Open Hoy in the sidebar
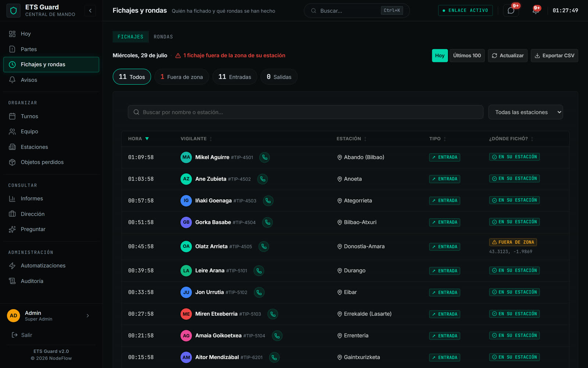The width and height of the screenshot is (588, 368). (x=51, y=34)
